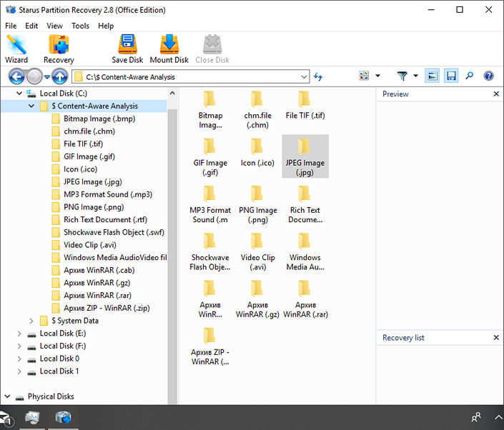This screenshot has width=504, height=430.
Task: Select the Архив WinRAR (.gz) folder thumbnail
Action: tap(257, 299)
